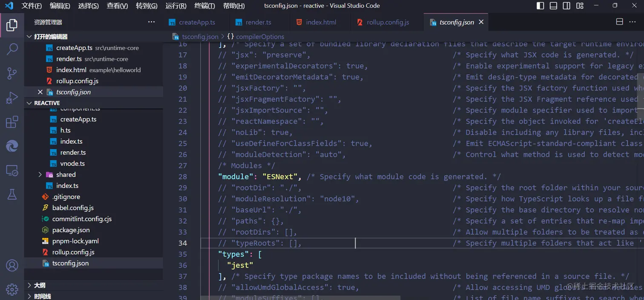Image resolution: width=644 pixels, height=300 pixels.
Task: Open the Testing flask view
Action: (12, 195)
